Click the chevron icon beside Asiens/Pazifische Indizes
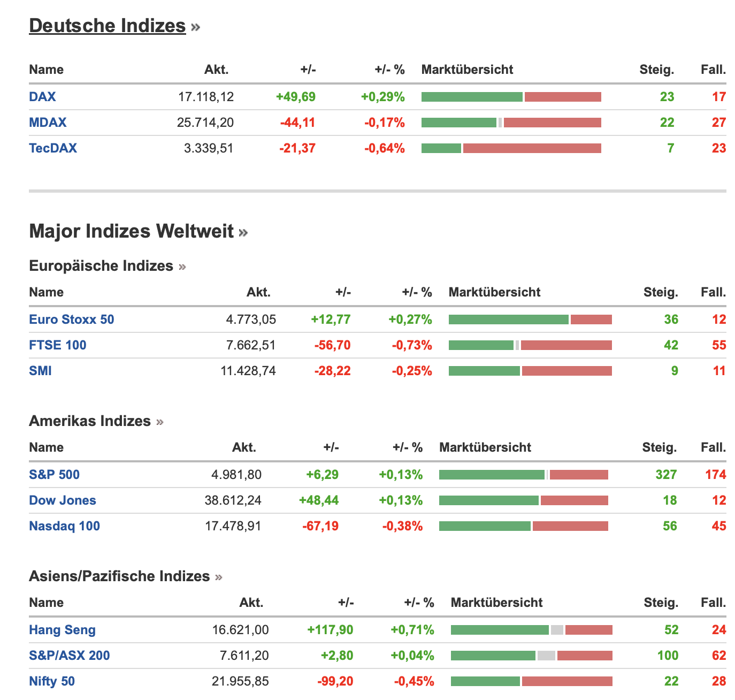Image resolution: width=735 pixels, height=700 pixels. pos(218,577)
